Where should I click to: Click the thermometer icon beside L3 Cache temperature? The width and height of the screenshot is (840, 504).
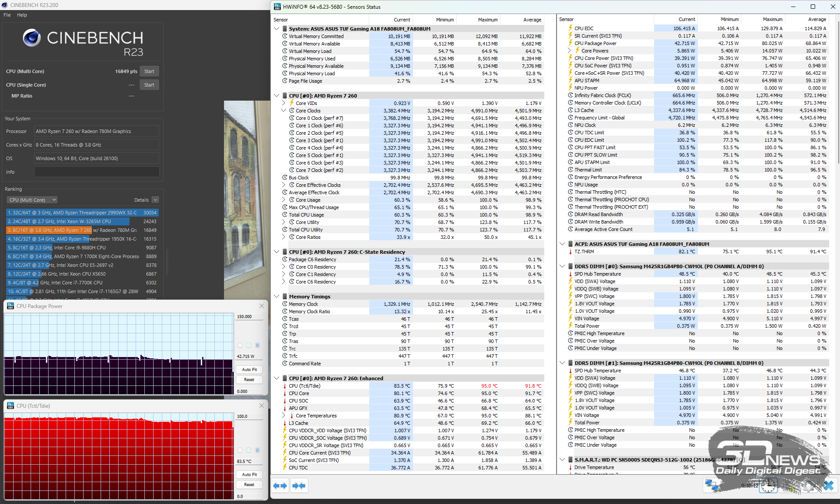(285, 423)
